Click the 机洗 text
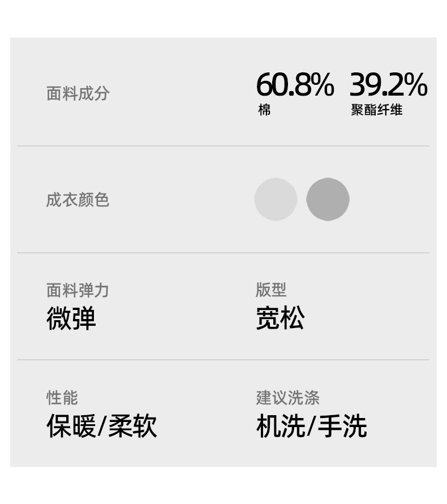 (x=280, y=426)
